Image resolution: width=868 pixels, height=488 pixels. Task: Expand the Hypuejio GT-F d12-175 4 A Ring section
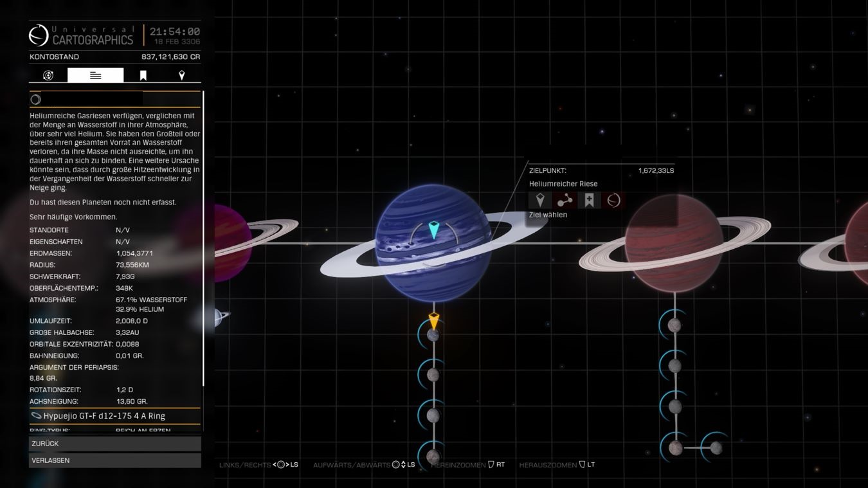coord(115,416)
